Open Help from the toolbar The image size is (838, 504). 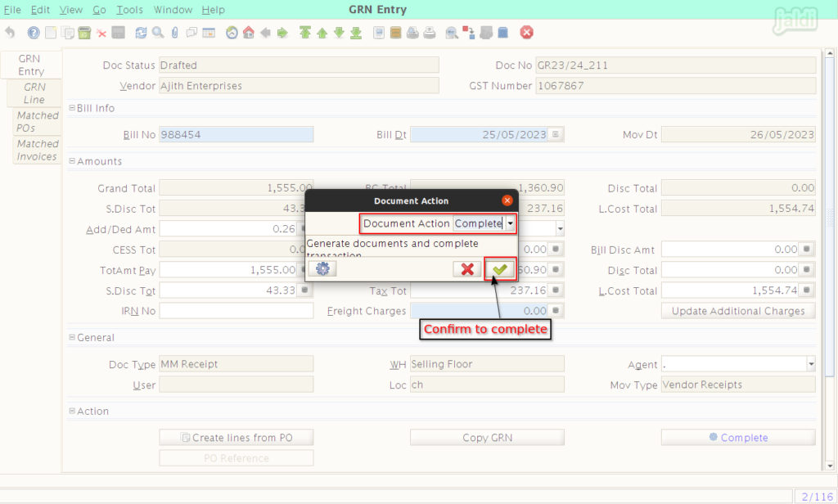[x=33, y=33]
